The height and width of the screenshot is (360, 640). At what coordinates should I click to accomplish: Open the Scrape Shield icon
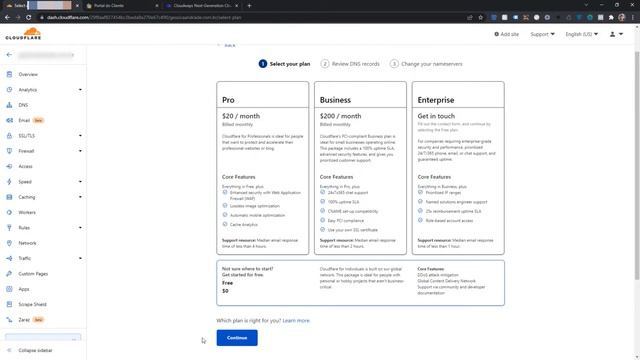click(x=9, y=304)
